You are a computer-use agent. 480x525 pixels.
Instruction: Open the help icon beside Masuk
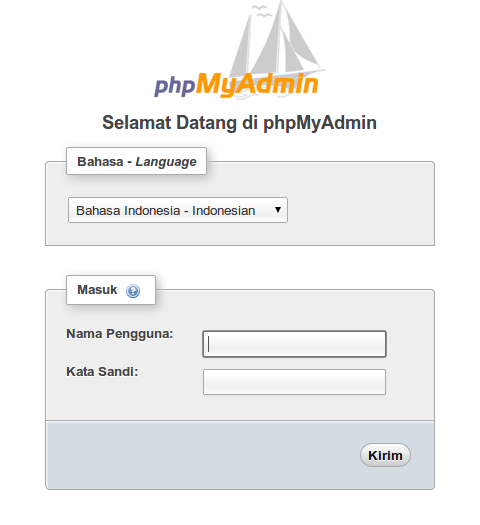[x=133, y=291]
